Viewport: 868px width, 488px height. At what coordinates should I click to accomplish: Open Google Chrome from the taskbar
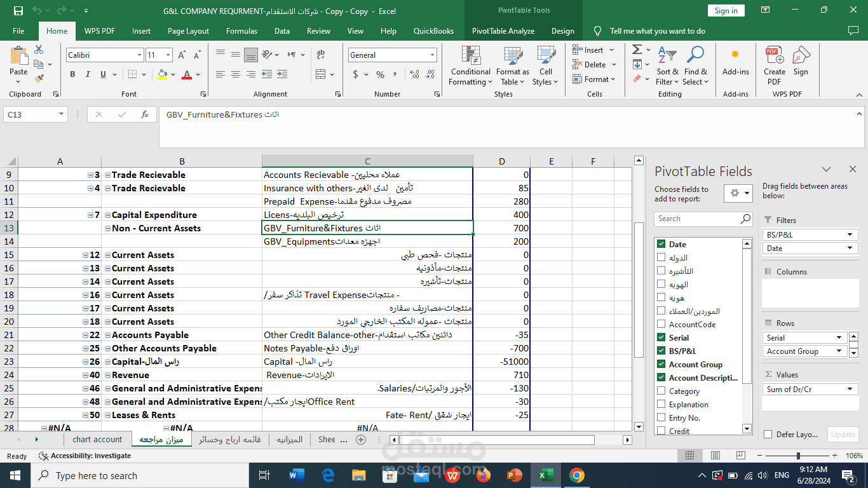click(577, 475)
